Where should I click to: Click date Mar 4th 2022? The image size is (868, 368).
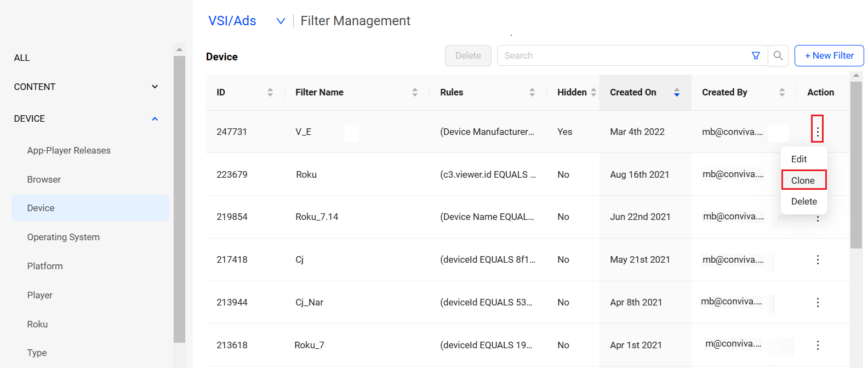click(637, 132)
